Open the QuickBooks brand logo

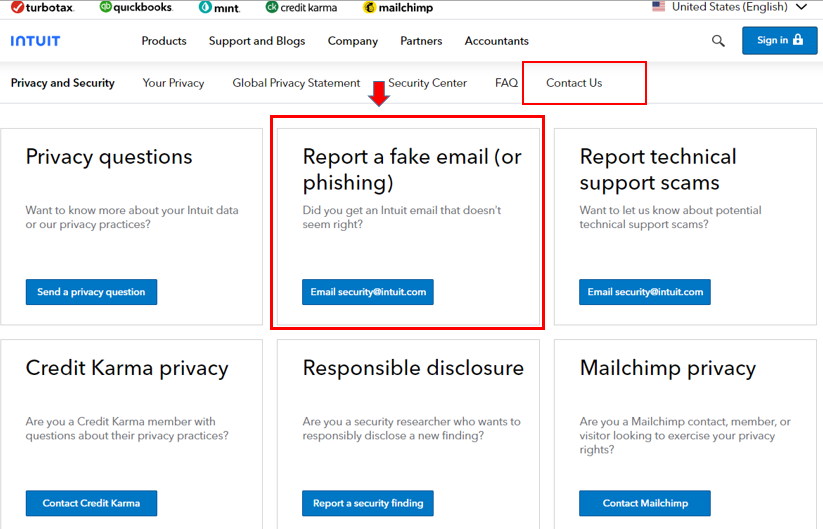coord(136,7)
